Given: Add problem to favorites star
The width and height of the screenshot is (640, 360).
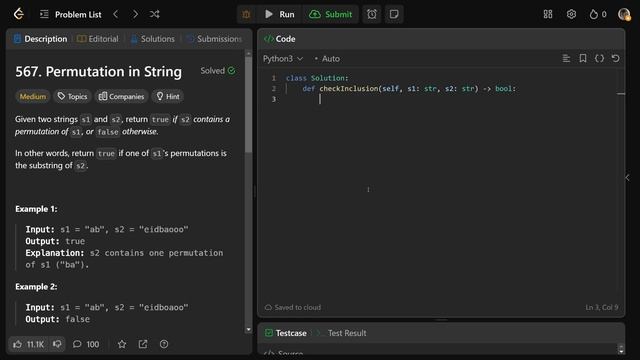Looking at the screenshot, I should coord(122,344).
